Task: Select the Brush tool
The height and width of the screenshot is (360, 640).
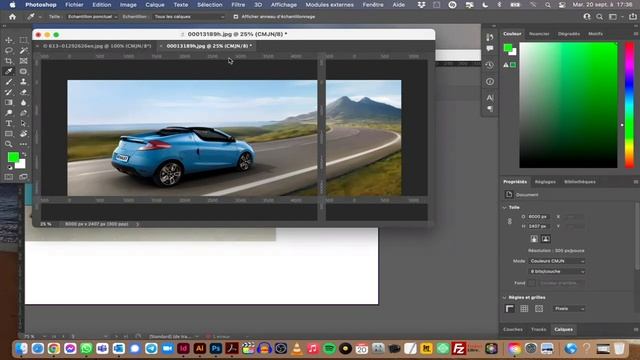Action: point(9,82)
